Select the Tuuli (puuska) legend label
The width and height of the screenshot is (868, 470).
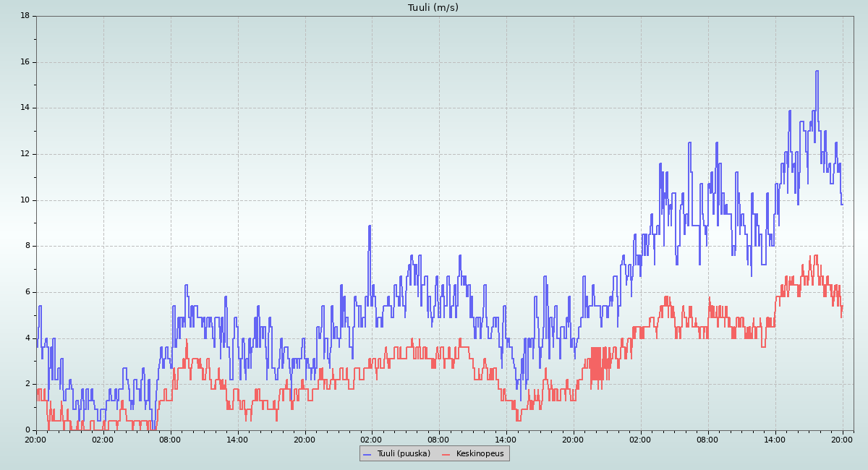pos(403,454)
